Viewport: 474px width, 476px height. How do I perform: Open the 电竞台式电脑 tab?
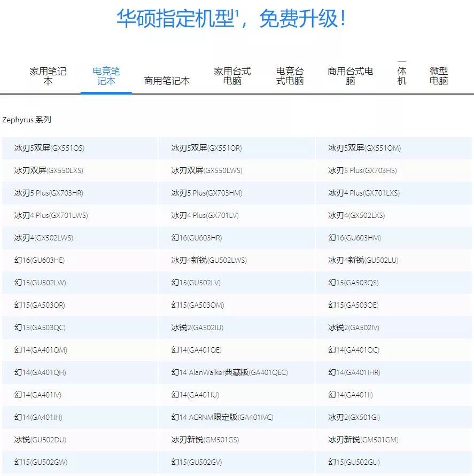(289, 75)
